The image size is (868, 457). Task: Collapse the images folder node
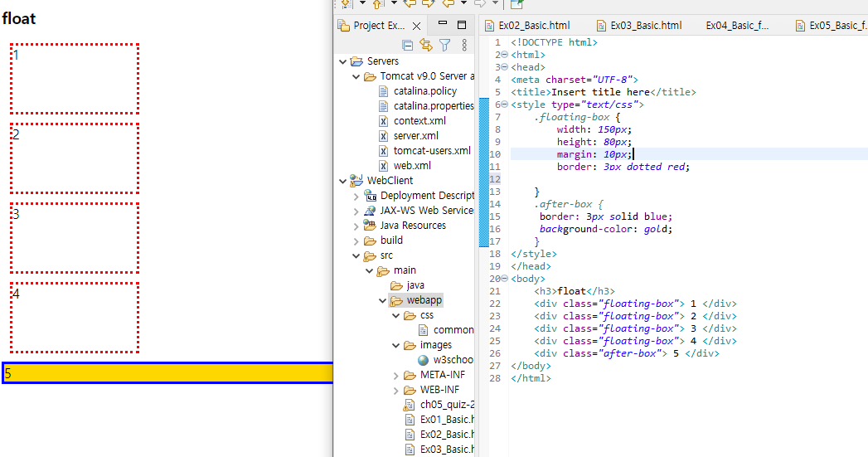[x=395, y=346]
